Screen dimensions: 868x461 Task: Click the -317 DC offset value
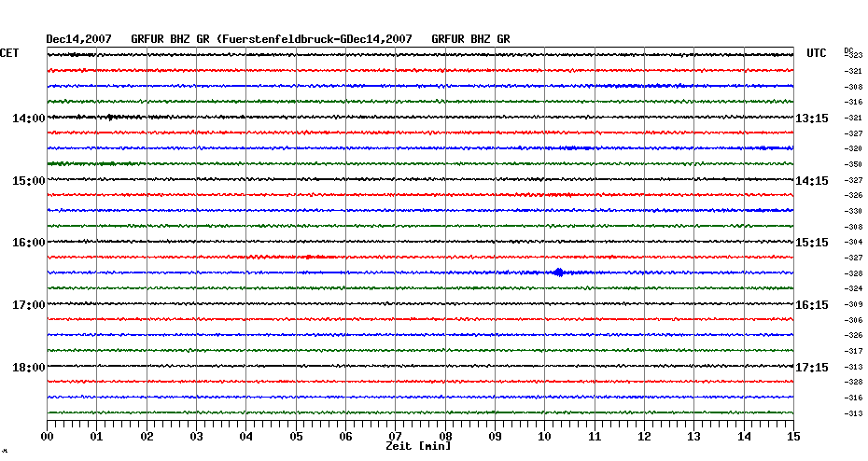click(x=854, y=351)
